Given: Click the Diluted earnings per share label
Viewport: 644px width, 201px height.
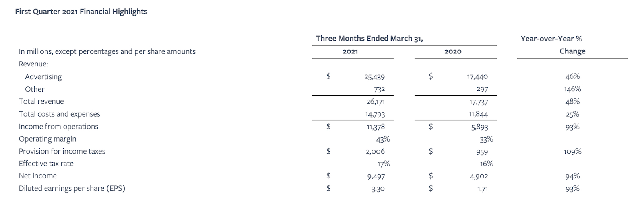Looking at the screenshot, I should coord(72,188).
